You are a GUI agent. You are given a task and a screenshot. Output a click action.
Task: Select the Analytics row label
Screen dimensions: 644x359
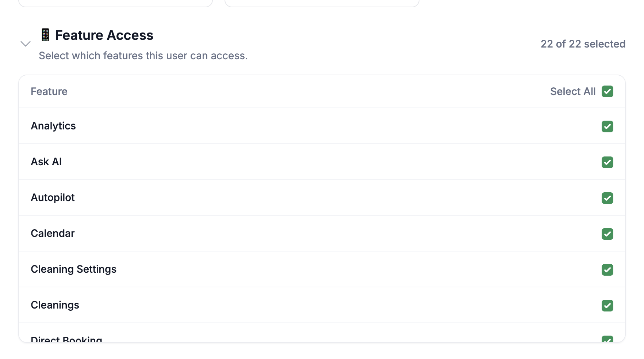tap(53, 126)
